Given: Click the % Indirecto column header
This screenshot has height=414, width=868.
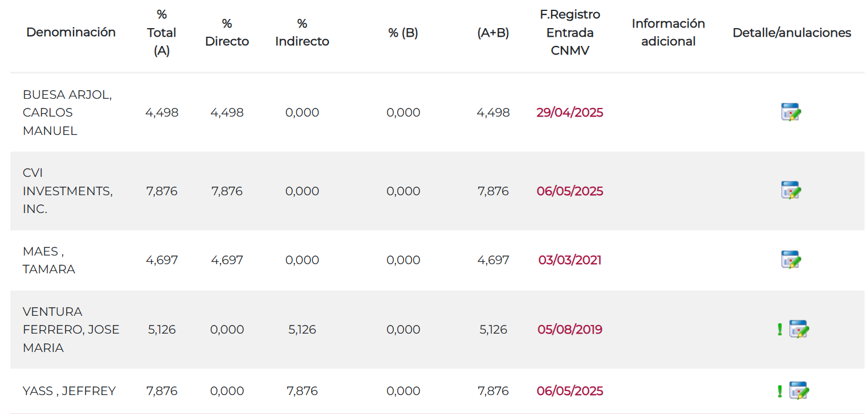Looking at the screenshot, I should tap(302, 32).
